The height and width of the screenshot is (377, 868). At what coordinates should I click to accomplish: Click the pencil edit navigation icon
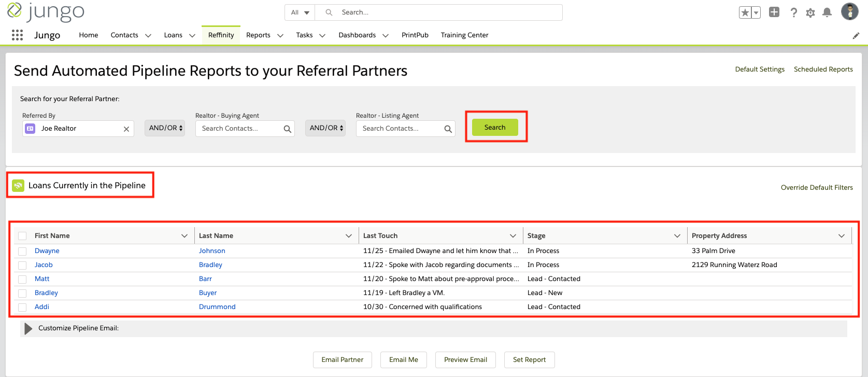point(856,35)
